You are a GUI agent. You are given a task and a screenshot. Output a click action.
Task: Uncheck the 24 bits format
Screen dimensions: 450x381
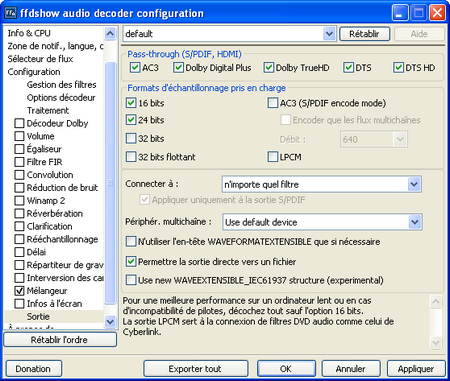point(131,120)
